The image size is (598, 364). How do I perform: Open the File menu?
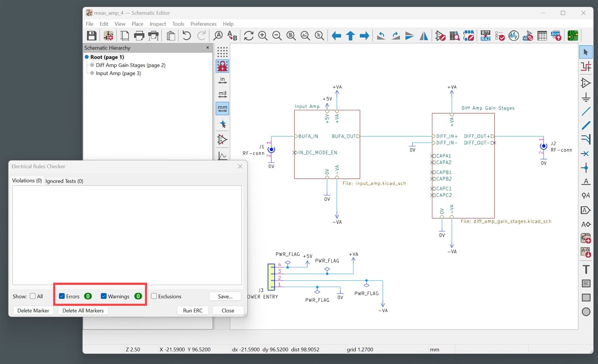pos(89,24)
